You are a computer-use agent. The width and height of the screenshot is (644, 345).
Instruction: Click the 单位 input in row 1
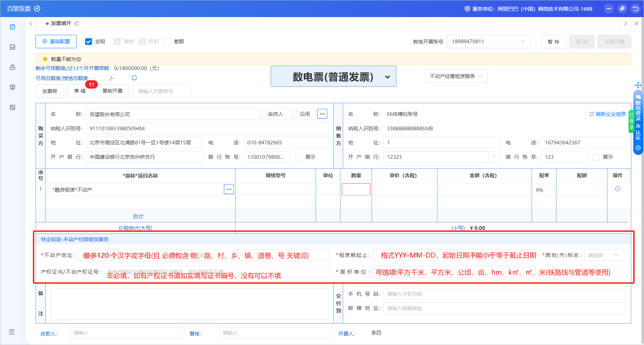(328, 189)
